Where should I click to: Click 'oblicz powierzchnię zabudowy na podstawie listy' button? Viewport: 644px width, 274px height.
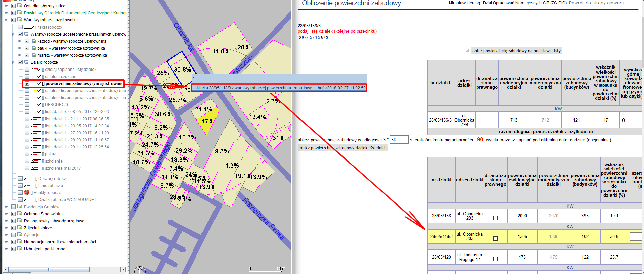click(516, 51)
